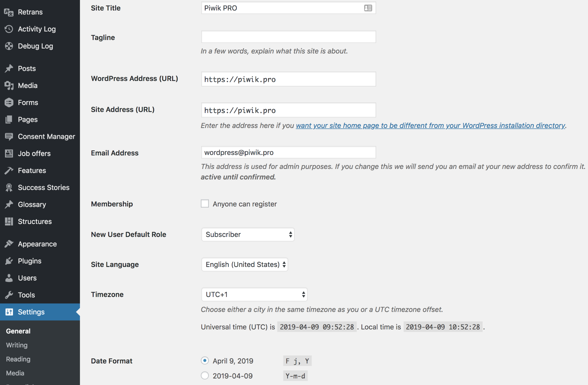Click the Debug Log icon in sidebar
This screenshot has height=385, width=588.
coord(9,46)
